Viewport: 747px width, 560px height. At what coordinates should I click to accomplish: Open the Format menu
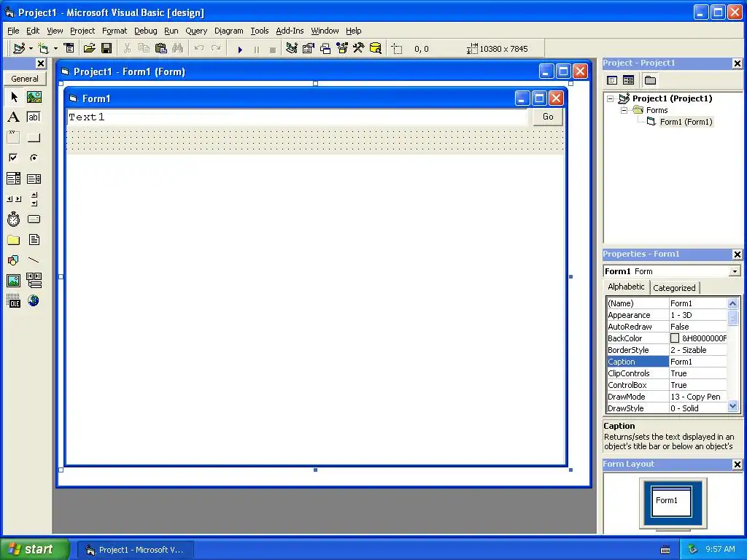(115, 31)
